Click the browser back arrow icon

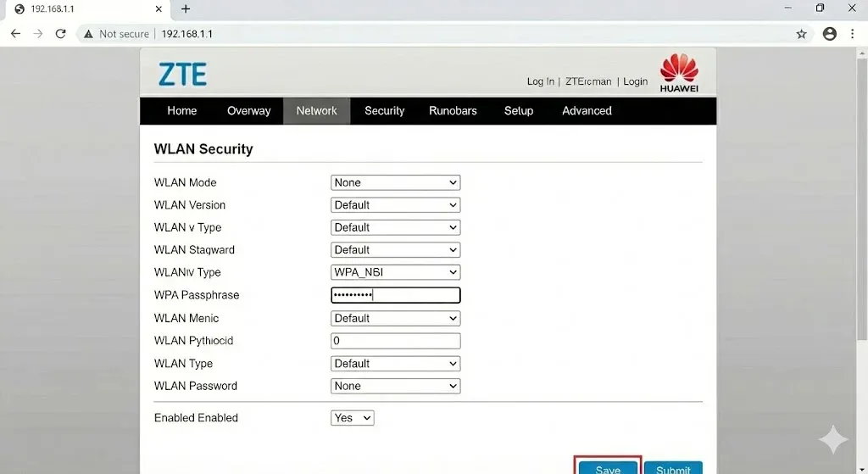[x=15, y=34]
